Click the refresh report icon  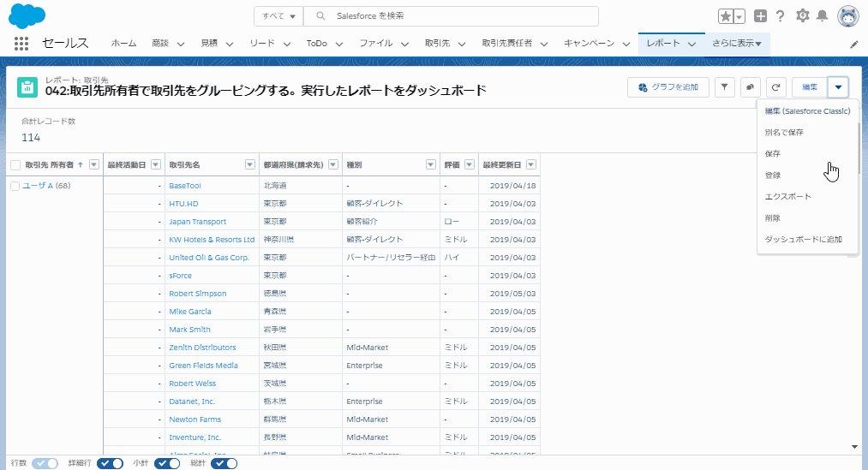point(776,86)
